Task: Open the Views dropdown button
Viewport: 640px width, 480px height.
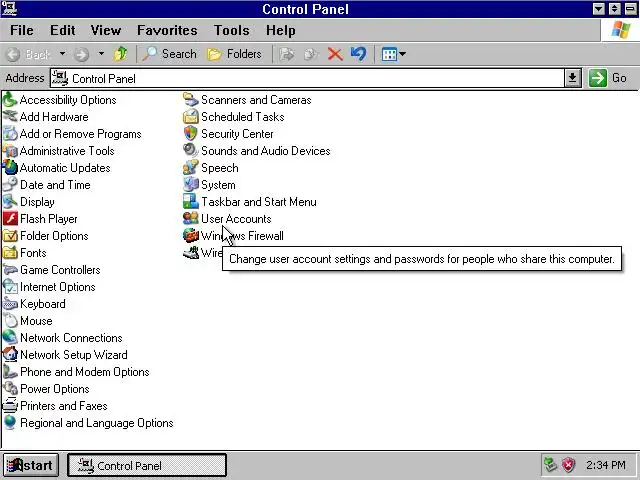Action: click(393, 54)
